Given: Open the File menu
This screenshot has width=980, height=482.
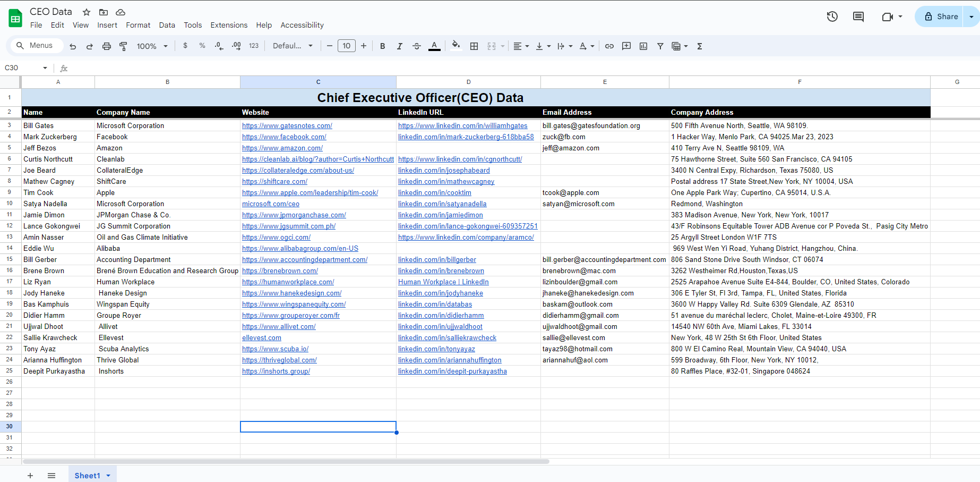Looking at the screenshot, I should [x=36, y=25].
